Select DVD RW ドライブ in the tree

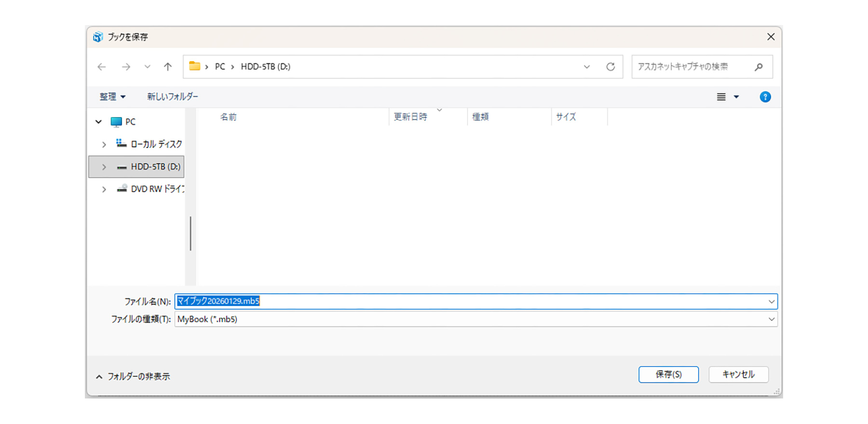[150, 189]
